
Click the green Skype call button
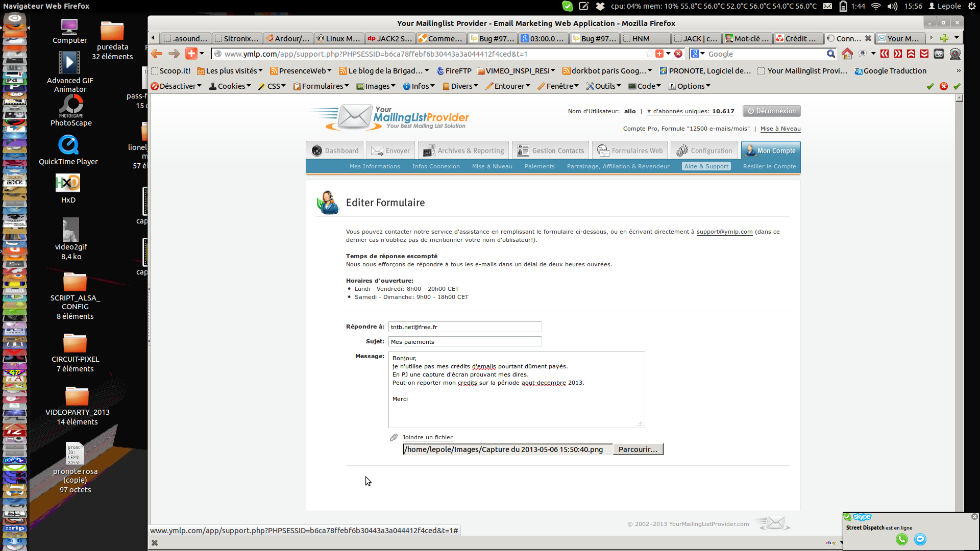tap(901, 539)
